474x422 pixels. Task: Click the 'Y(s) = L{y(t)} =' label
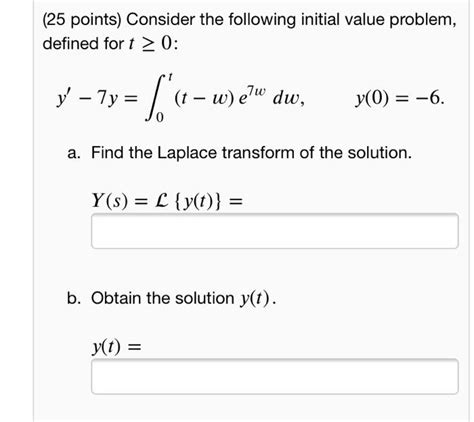point(167,201)
